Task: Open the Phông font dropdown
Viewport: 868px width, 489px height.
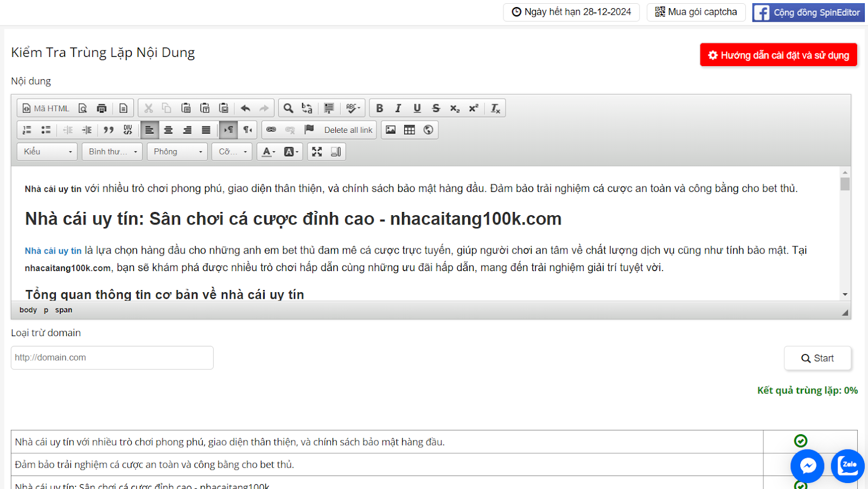Action: [177, 152]
